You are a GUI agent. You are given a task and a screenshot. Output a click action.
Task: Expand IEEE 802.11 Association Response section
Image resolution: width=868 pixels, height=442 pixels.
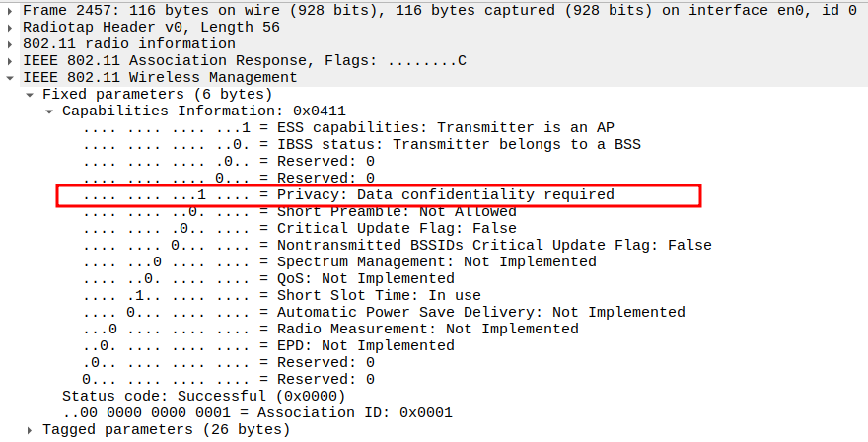pos(11,60)
